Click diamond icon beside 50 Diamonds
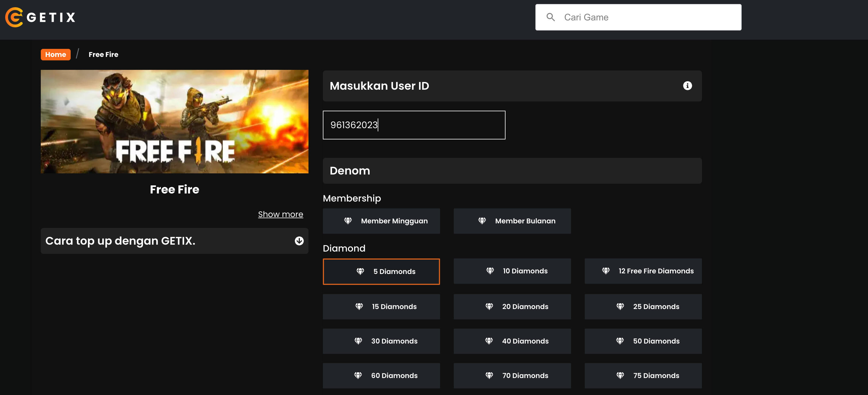The width and height of the screenshot is (868, 395). pyautogui.click(x=620, y=341)
